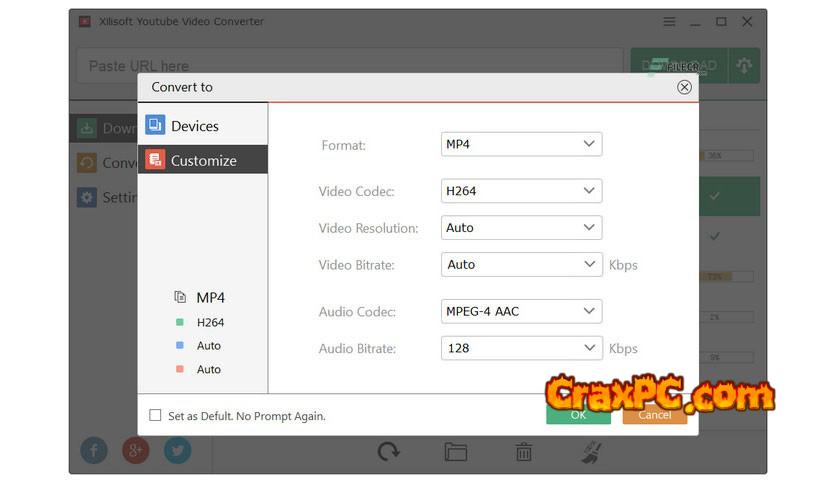Image resolution: width=836 pixels, height=484 pixels.
Task: Switch to the Devices tab
Action: pos(203,126)
